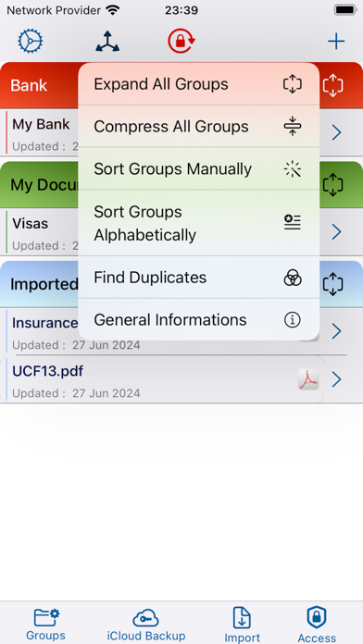Open General Informations menu entry
The width and height of the screenshot is (363, 644).
[198, 319]
